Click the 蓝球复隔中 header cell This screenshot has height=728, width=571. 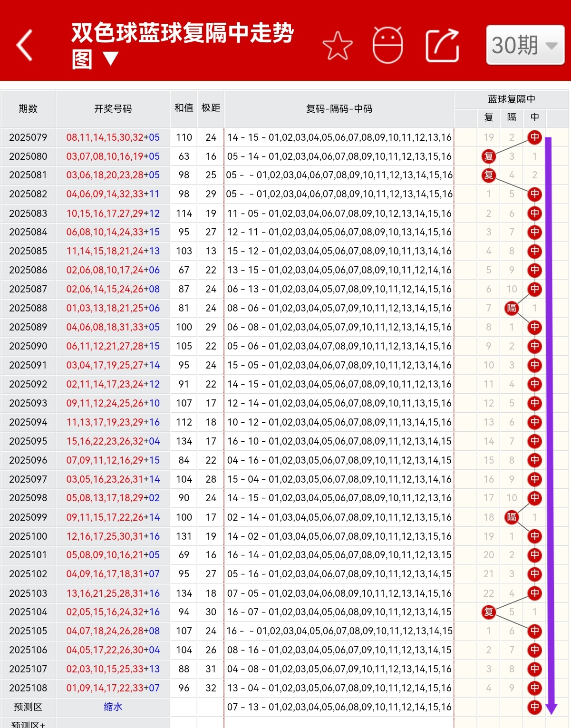[x=512, y=98]
